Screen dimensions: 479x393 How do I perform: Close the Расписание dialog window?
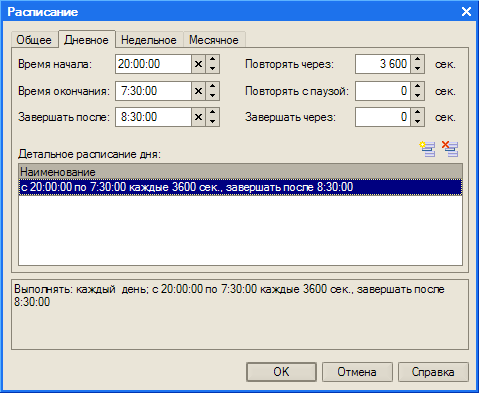(466, 12)
